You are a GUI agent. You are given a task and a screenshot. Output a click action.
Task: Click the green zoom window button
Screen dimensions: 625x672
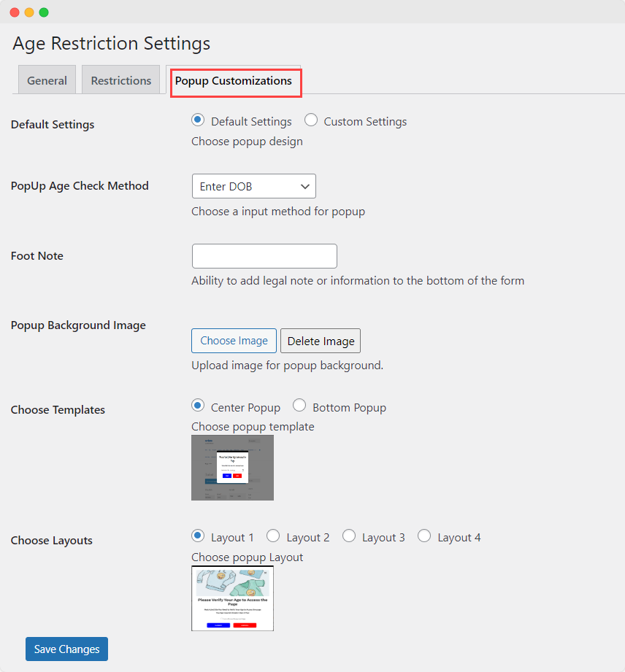pyautogui.click(x=42, y=12)
